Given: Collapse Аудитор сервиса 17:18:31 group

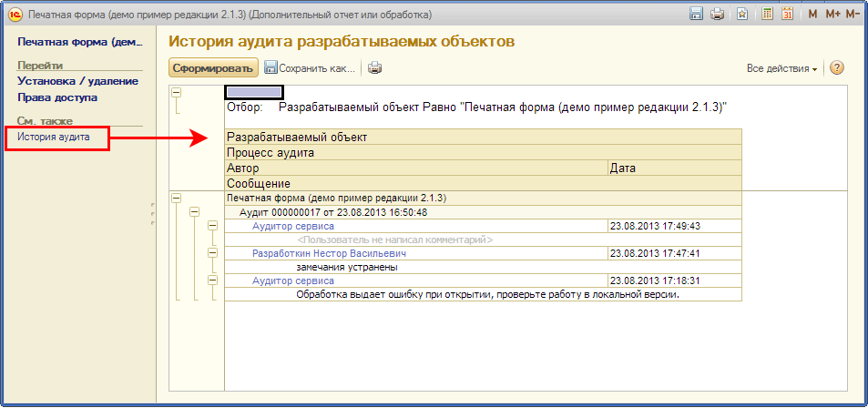Looking at the screenshot, I should pyautogui.click(x=212, y=280).
